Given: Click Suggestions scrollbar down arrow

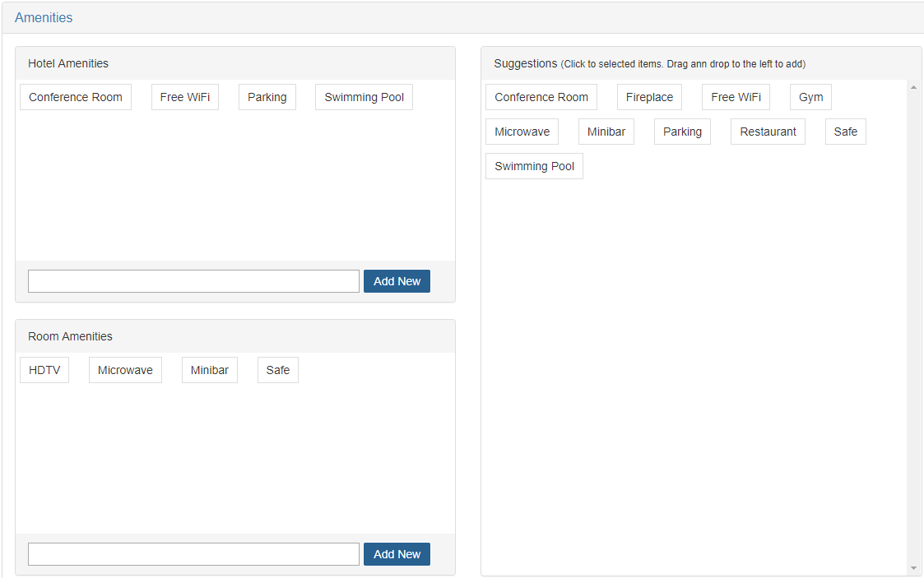Looking at the screenshot, I should 913,568.
